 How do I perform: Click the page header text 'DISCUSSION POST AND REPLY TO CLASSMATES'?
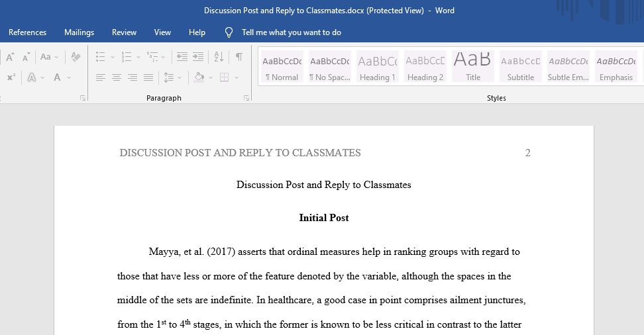(241, 153)
